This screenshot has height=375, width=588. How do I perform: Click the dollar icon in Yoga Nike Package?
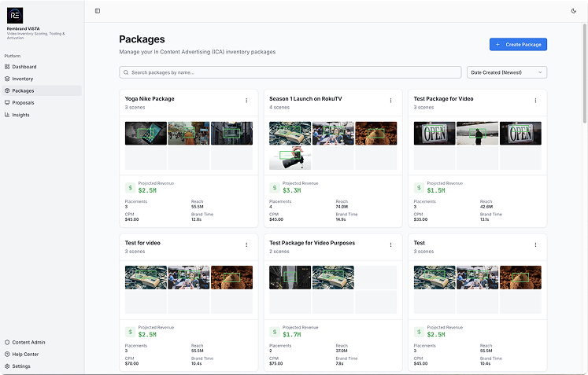130,188
